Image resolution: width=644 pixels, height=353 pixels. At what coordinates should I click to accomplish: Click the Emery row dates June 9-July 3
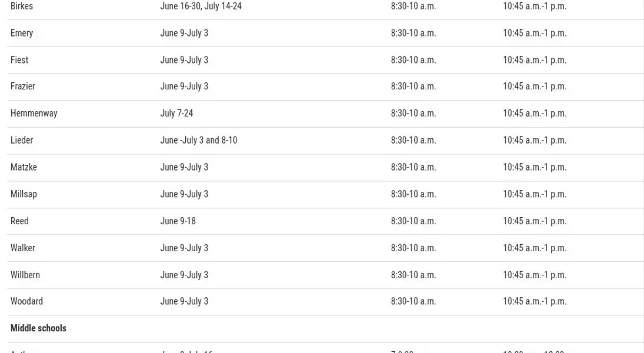click(x=184, y=33)
